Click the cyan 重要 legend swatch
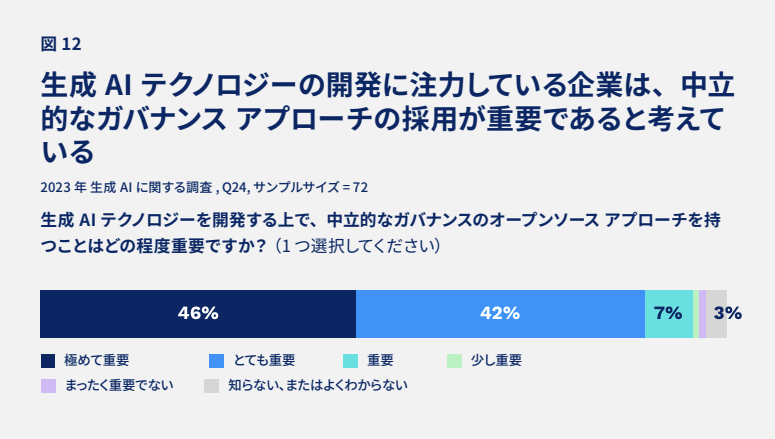Screen dimensions: 775x439 (x=350, y=361)
